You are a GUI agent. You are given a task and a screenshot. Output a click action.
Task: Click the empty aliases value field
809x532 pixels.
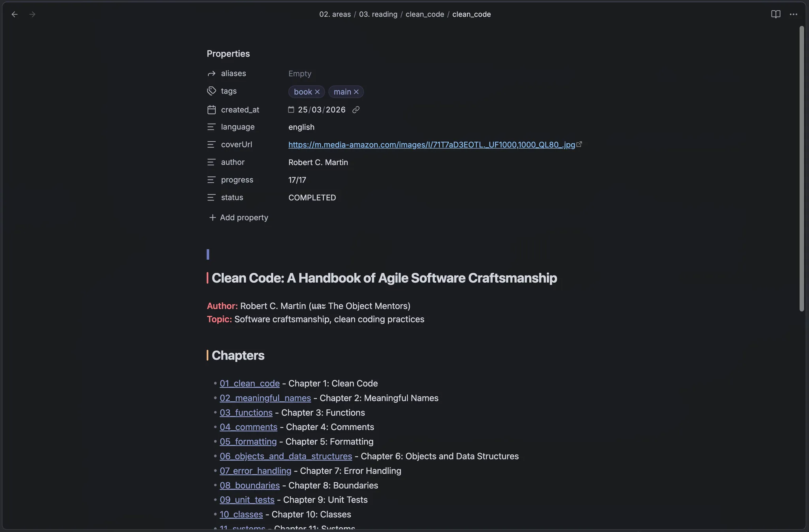tap(300, 74)
